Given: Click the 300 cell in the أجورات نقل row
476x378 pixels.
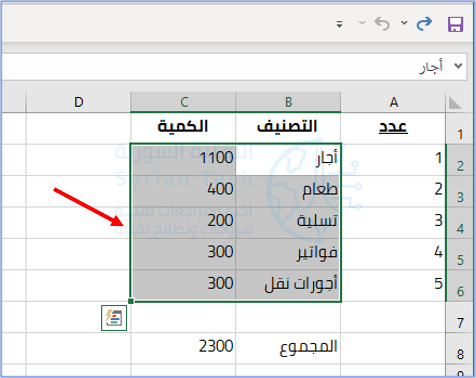Looking at the screenshot, I should [x=183, y=285].
